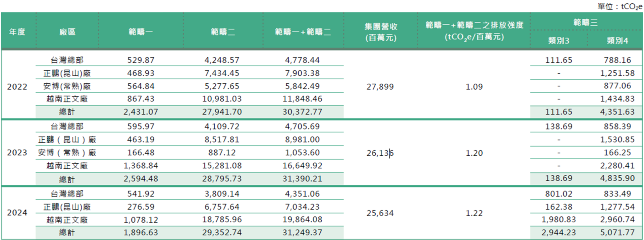Click the 範疇一 column header
This screenshot has height=240, width=644.
pos(141,32)
